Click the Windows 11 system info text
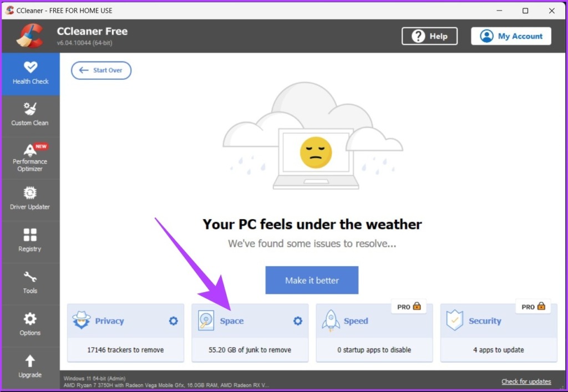The image size is (568, 392). [x=94, y=379]
